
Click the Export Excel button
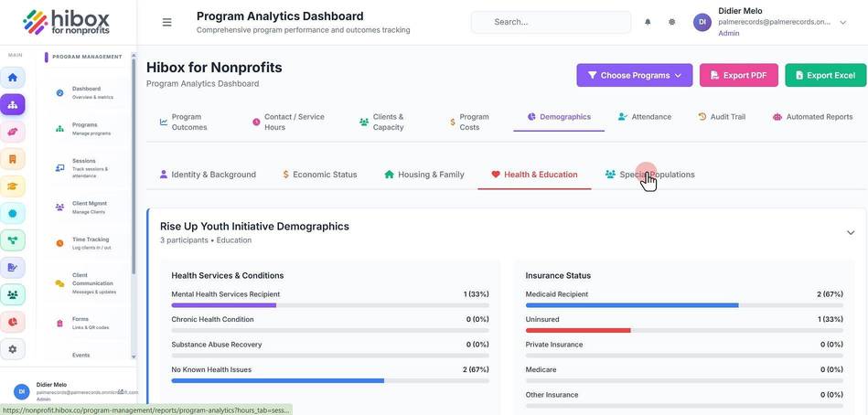pyautogui.click(x=825, y=75)
